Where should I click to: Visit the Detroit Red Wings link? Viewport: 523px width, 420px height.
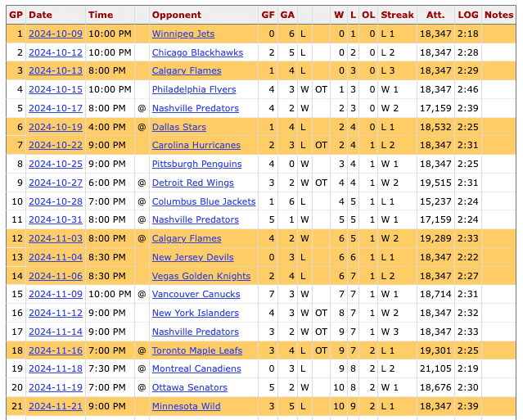[192, 183]
